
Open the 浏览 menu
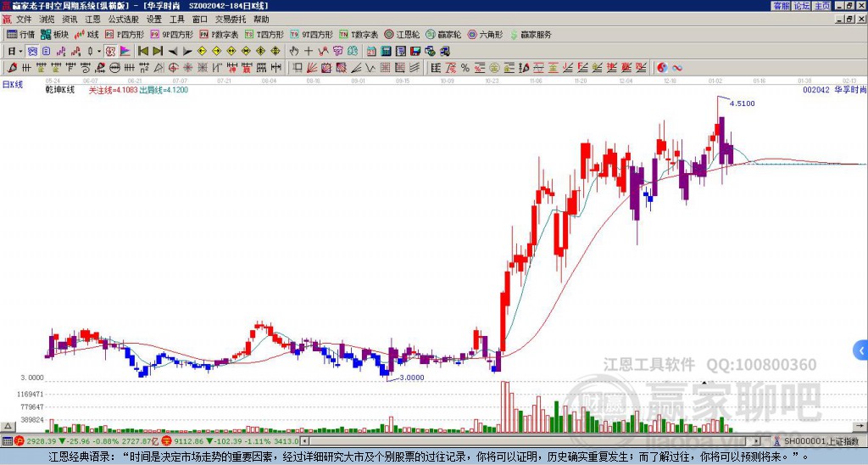(x=47, y=20)
